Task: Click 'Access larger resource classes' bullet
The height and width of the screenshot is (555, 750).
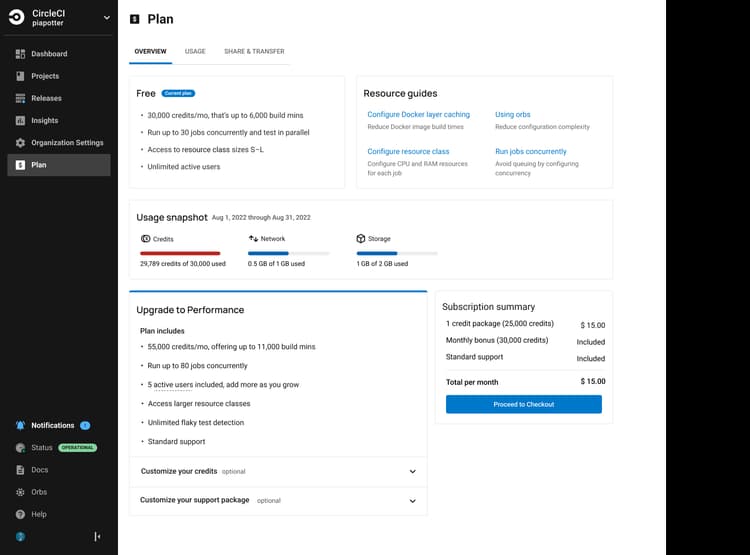Action: pyautogui.click(x=199, y=404)
